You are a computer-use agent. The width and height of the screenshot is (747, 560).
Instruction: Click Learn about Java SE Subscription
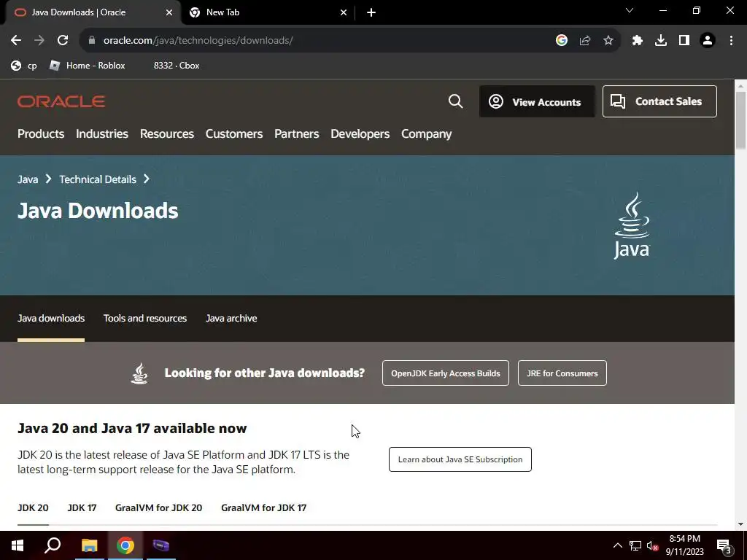460,459
